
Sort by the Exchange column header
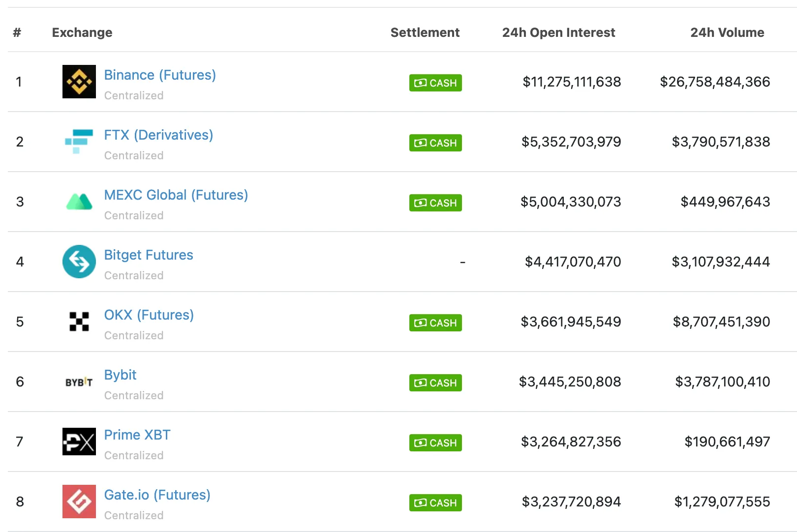click(x=82, y=32)
